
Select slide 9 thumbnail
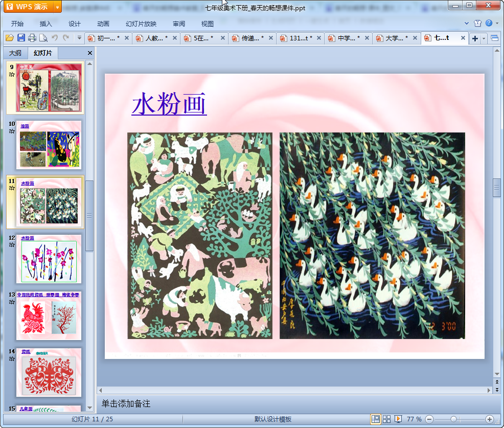(49, 87)
